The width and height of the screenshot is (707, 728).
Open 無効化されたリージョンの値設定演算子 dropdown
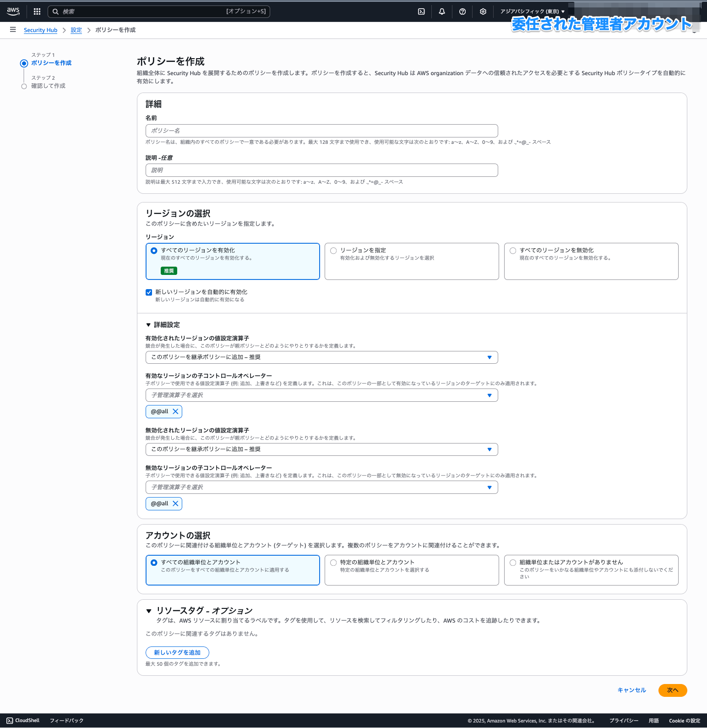coord(321,449)
